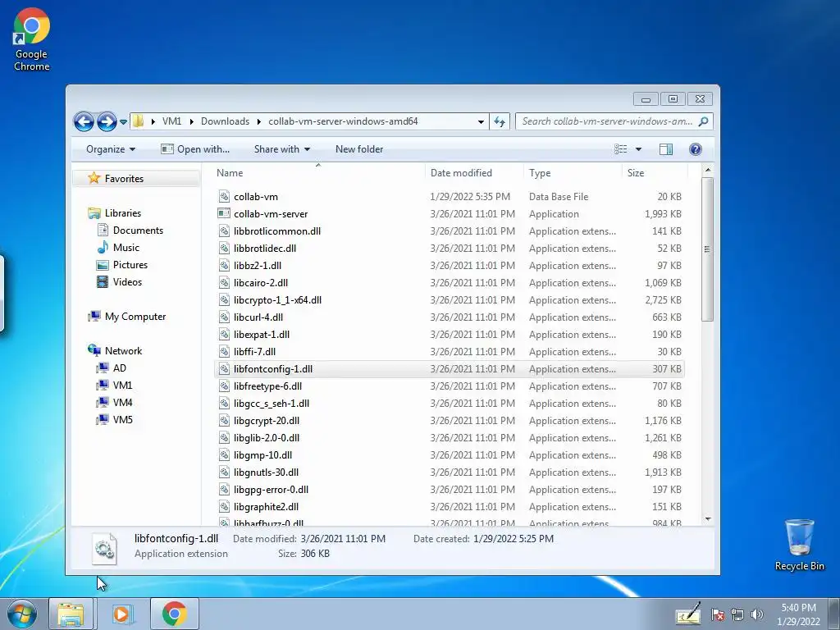Image resolution: width=840 pixels, height=630 pixels.
Task: Click the file list scroll up arrow
Action: pos(708,170)
